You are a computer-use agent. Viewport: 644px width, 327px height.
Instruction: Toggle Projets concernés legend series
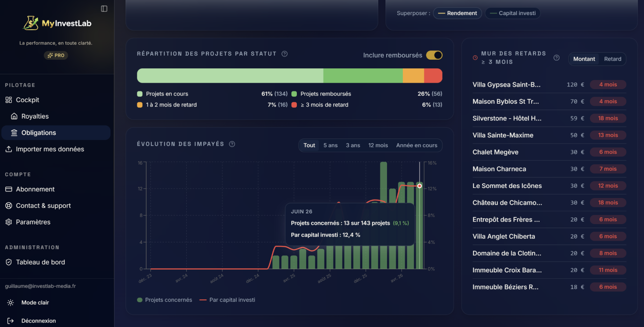(x=165, y=300)
